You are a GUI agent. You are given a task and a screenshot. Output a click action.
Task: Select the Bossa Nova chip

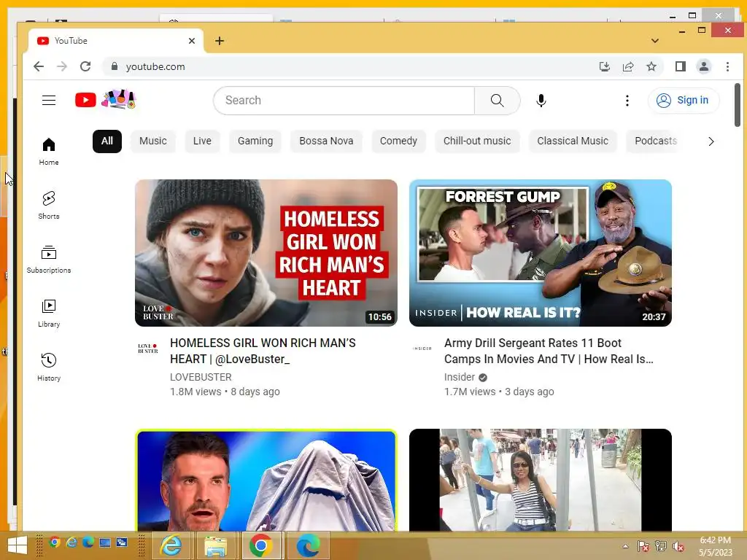click(326, 141)
